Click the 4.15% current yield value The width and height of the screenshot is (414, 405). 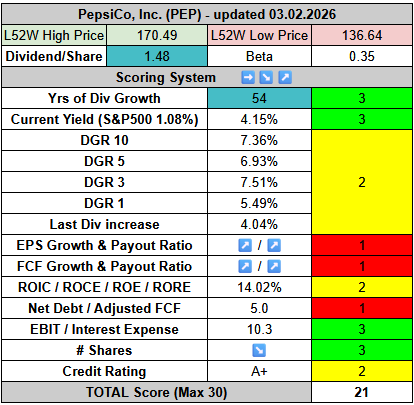point(259,119)
